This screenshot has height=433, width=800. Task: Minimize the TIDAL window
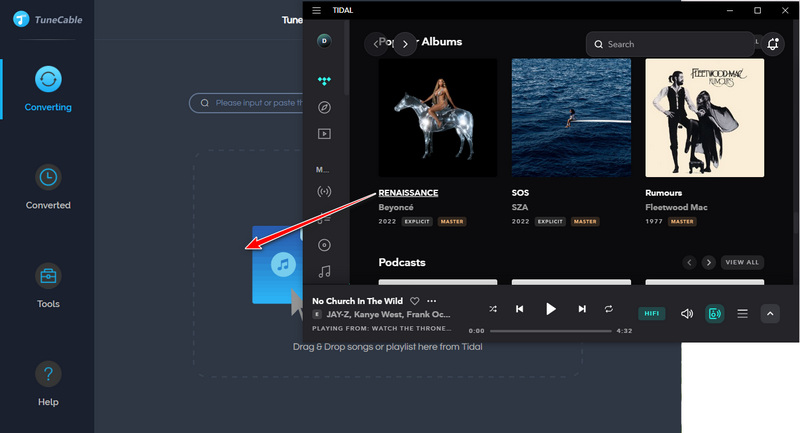pyautogui.click(x=730, y=10)
